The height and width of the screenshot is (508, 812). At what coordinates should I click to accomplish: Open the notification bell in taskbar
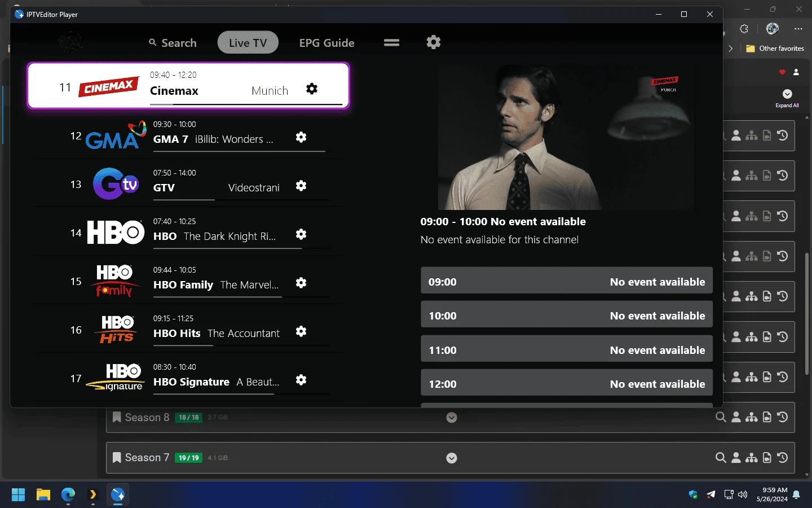pyautogui.click(x=796, y=494)
